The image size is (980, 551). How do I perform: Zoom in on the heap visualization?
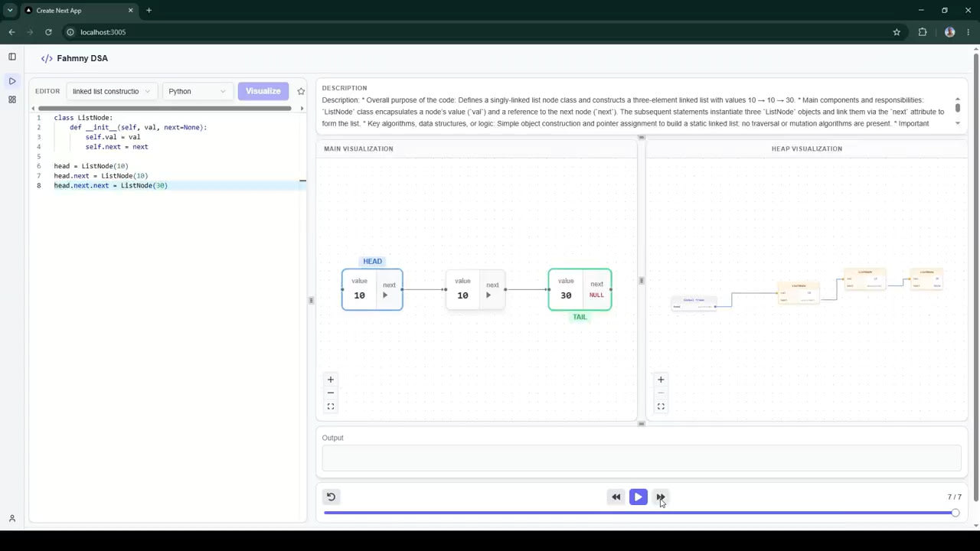point(661,380)
